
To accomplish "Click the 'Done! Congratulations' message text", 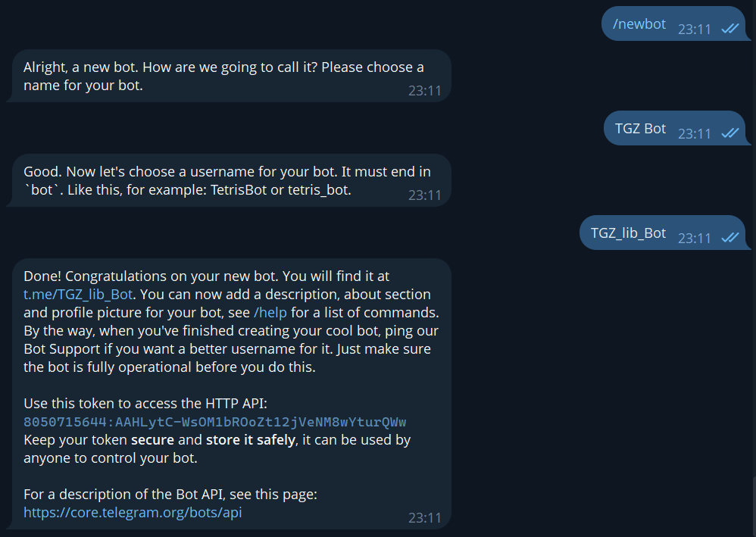I will coord(232,322).
